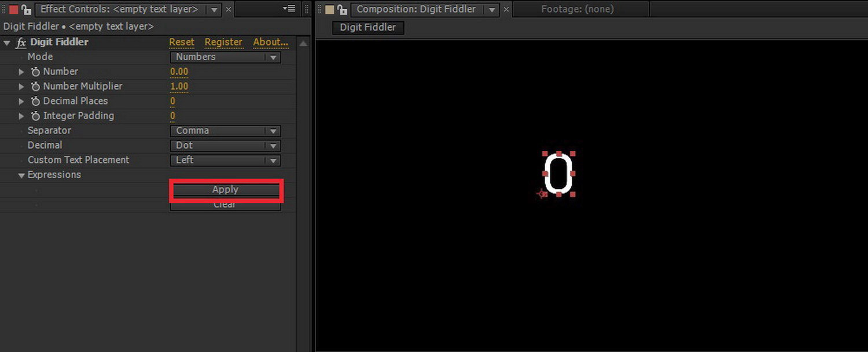Click the Reset link for Digit Fiddler
Image resolution: width=868 pixels, height=352 pixels.
[x=182, y=42]
